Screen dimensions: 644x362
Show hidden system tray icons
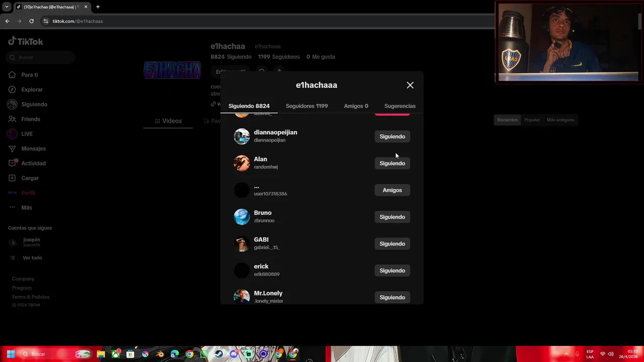[566, 354]
